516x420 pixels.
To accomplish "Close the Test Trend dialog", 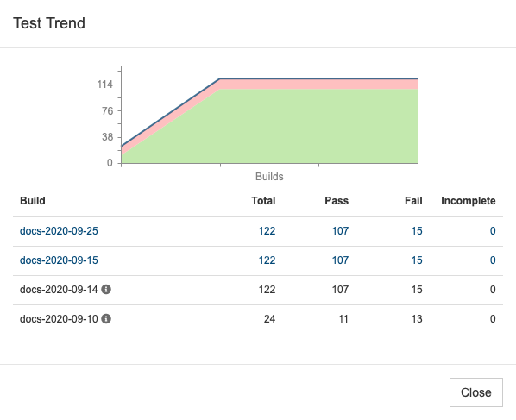I will pyautogui.click(x=475, y=392).
